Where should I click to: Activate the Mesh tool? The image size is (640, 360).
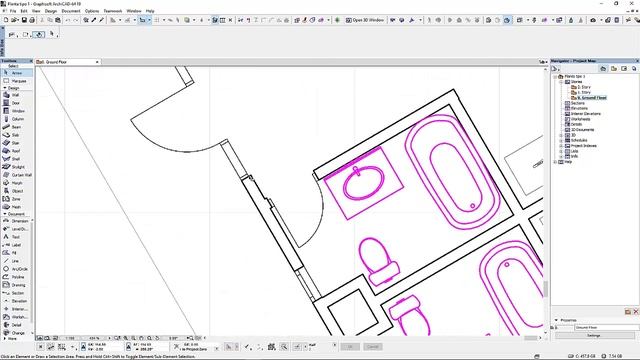[x=17, y=207]
